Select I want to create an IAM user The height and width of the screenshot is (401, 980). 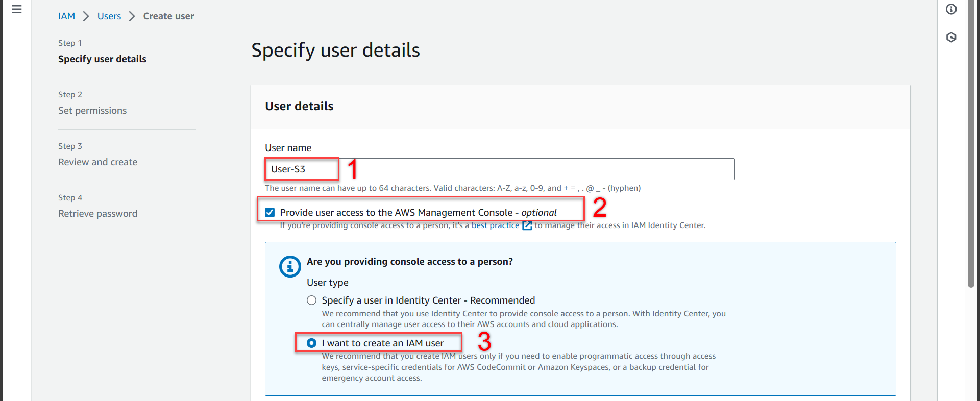point(311,343)
